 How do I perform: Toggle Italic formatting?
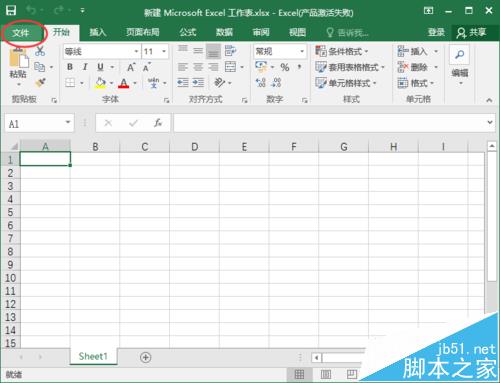point(85,67)
